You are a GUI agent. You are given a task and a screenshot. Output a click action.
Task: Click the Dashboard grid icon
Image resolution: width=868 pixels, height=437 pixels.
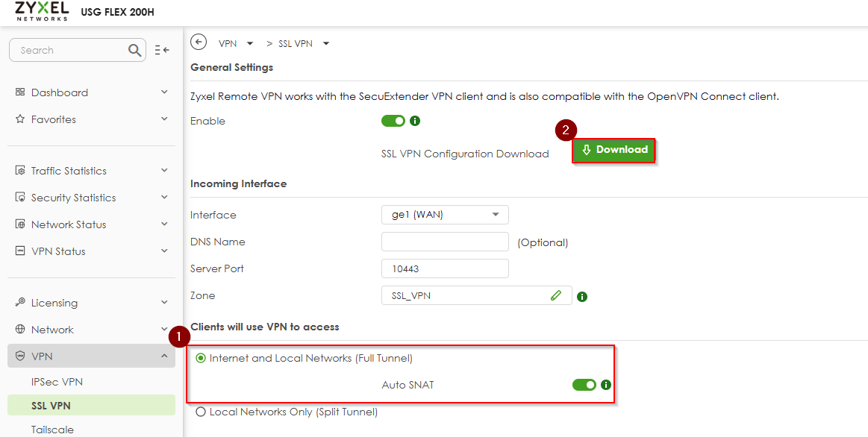tap(20, 92)
